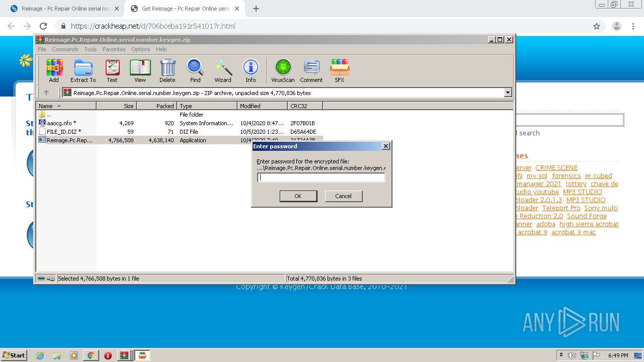The height and width of the screenshot is (362, 644).
Task: Sort by CRC32 column header
Action: click(305, 106)
